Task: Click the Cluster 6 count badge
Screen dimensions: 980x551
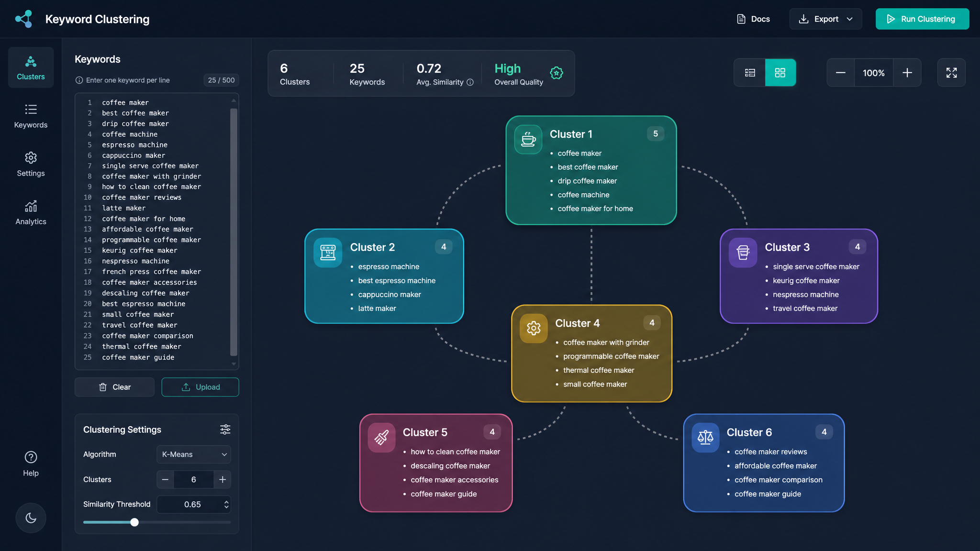Action: (824, 432)
